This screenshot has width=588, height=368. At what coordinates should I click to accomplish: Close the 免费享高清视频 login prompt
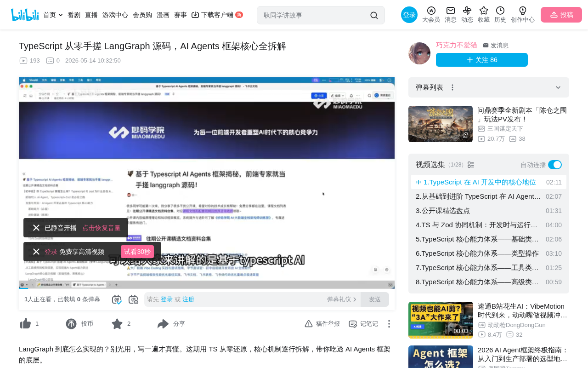(36, 252)
